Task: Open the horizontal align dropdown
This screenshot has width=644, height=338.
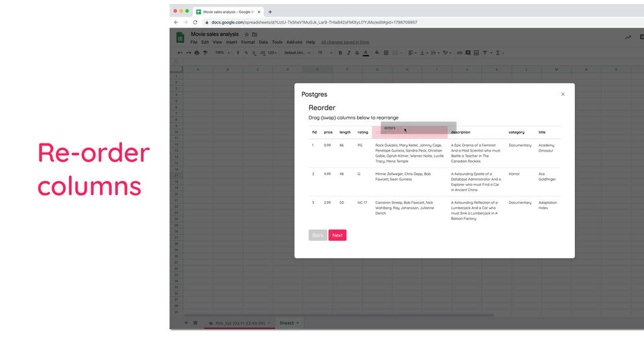Action: coord(411,52)
